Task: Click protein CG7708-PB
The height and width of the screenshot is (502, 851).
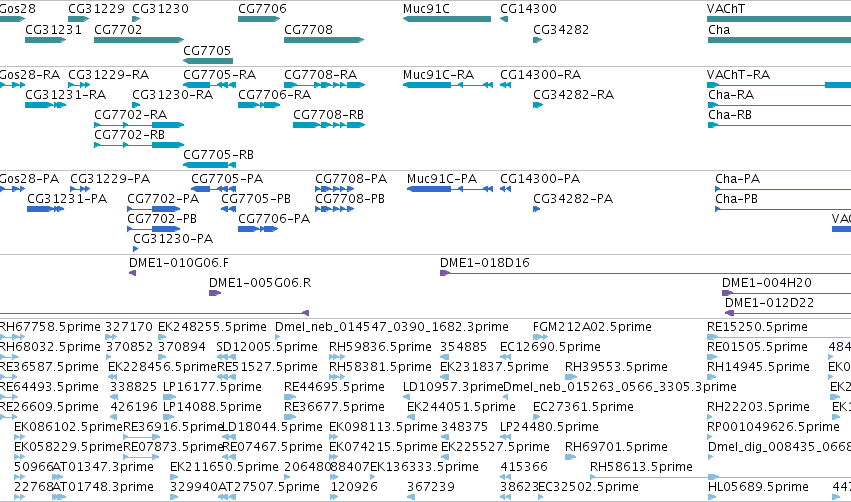Action: pos(335,209)
